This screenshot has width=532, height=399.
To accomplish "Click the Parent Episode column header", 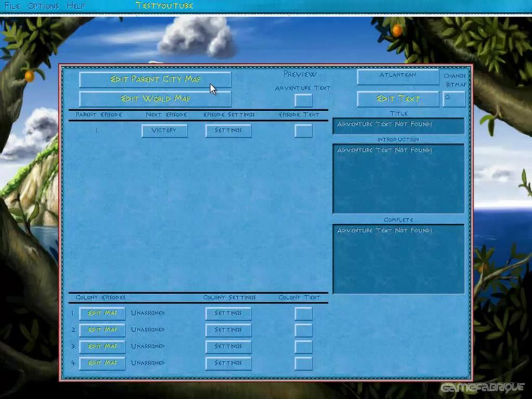I will (x=99, y=115).
